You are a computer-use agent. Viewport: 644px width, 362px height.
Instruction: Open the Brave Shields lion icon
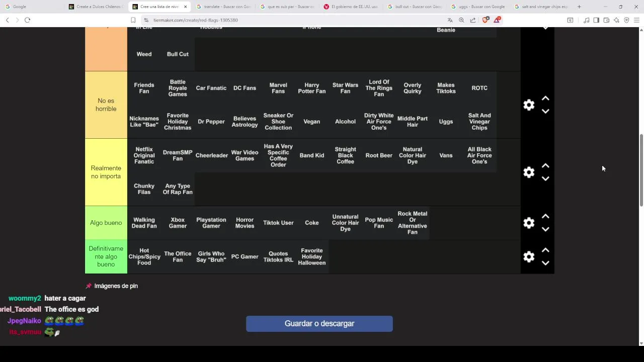pos(485,20)
